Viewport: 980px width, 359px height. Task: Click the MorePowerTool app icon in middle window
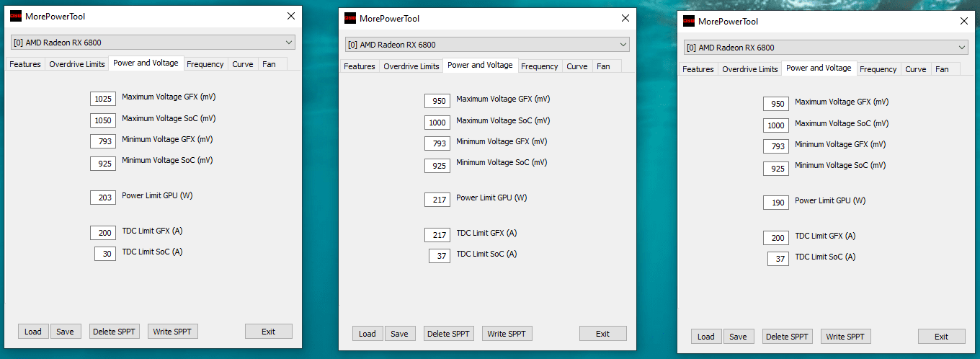point(350,18)
